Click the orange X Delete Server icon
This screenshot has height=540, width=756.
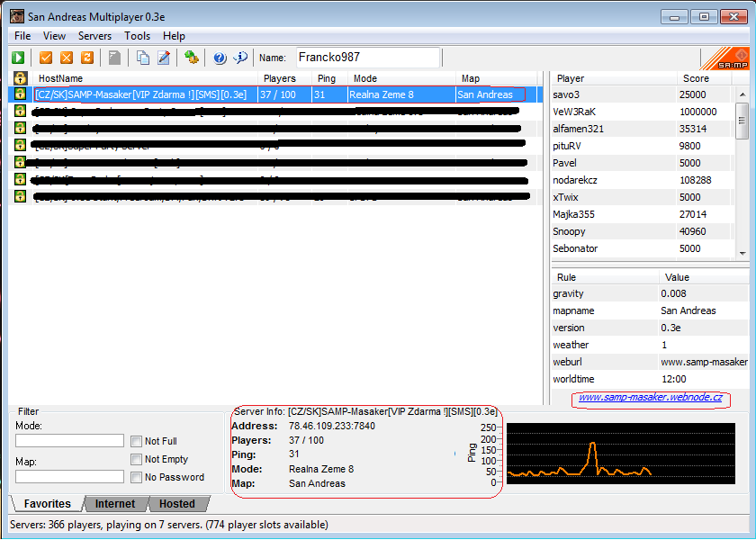click(x=67, y=58)
